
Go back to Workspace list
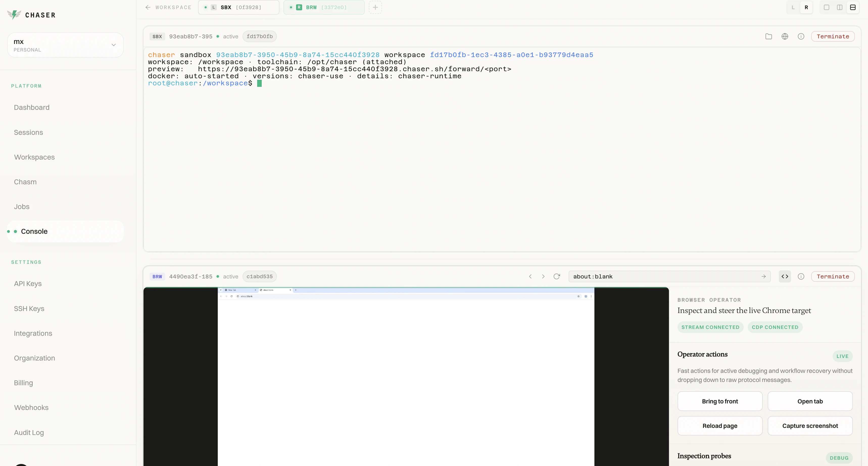(x=168, y=7)
